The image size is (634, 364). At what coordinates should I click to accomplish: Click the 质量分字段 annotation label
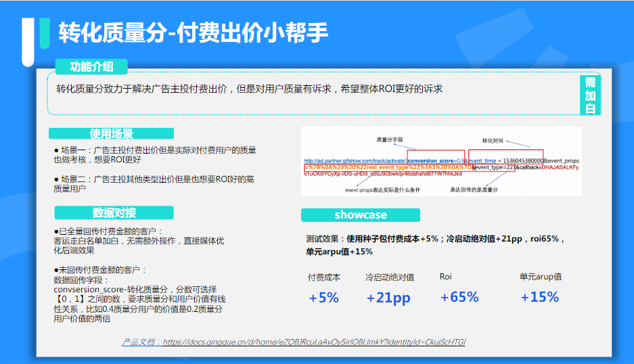pyautogui.click(x=390, y=140)
